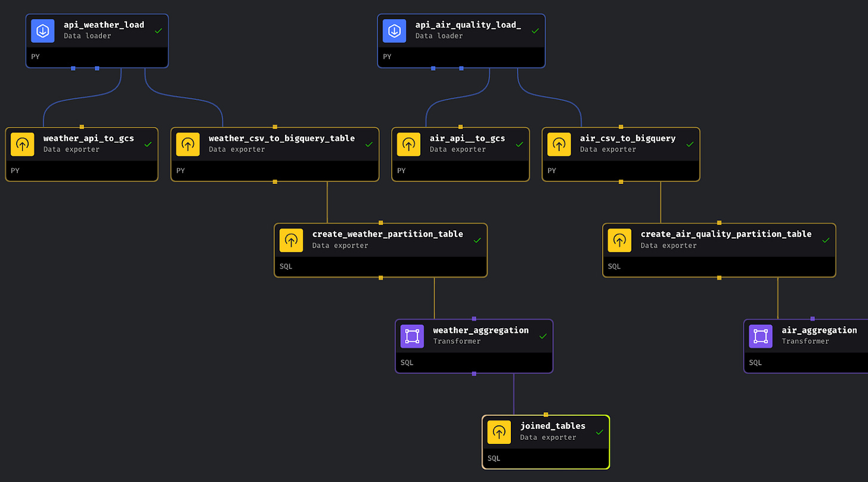Click SQL label on air_aggregation block
This screenshot has width=868, height=482.
(756, 363)
